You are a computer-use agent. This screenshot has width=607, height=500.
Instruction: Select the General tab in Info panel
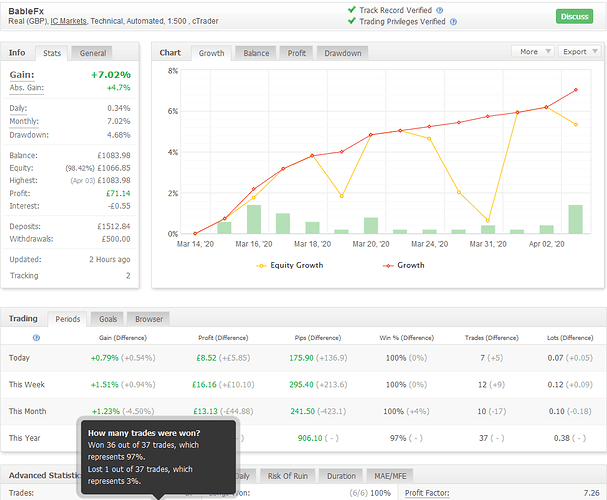pos(93,53)
